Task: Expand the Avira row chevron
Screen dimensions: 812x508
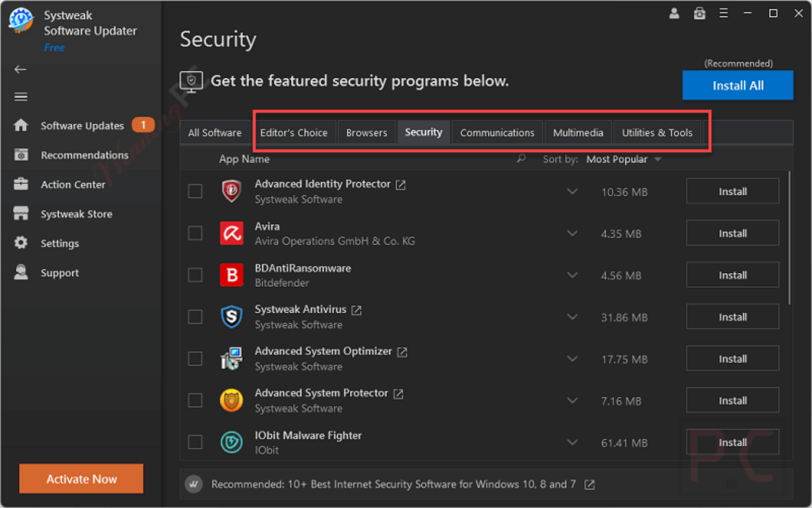Action: (572, 233)
